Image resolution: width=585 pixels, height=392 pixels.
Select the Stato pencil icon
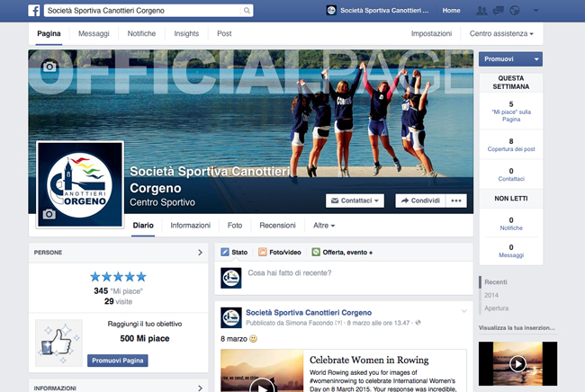tap(225, 253)
